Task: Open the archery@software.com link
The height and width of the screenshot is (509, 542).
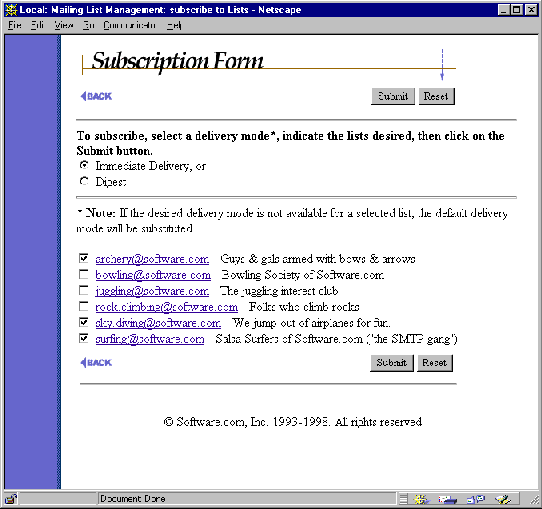Action: tap(152, 259)
